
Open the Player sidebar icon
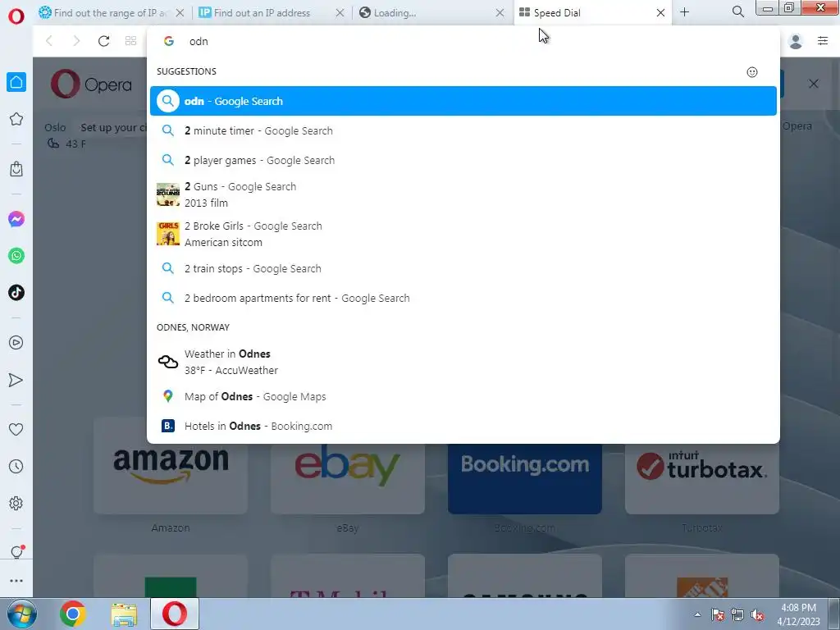click(x=16, y=342)
